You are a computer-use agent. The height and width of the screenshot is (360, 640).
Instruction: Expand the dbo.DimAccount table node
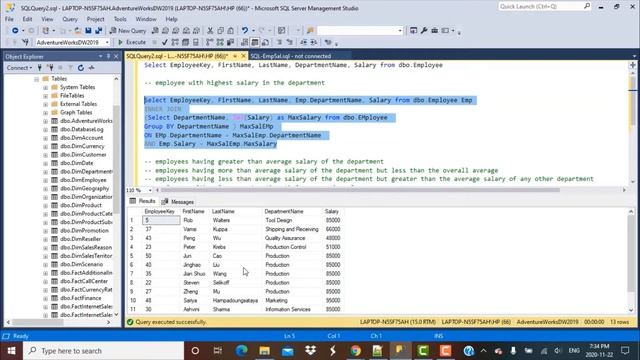point(45,138)
